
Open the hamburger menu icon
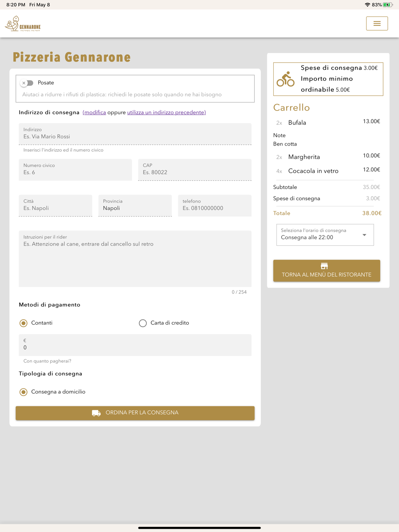tap(377, 24)
